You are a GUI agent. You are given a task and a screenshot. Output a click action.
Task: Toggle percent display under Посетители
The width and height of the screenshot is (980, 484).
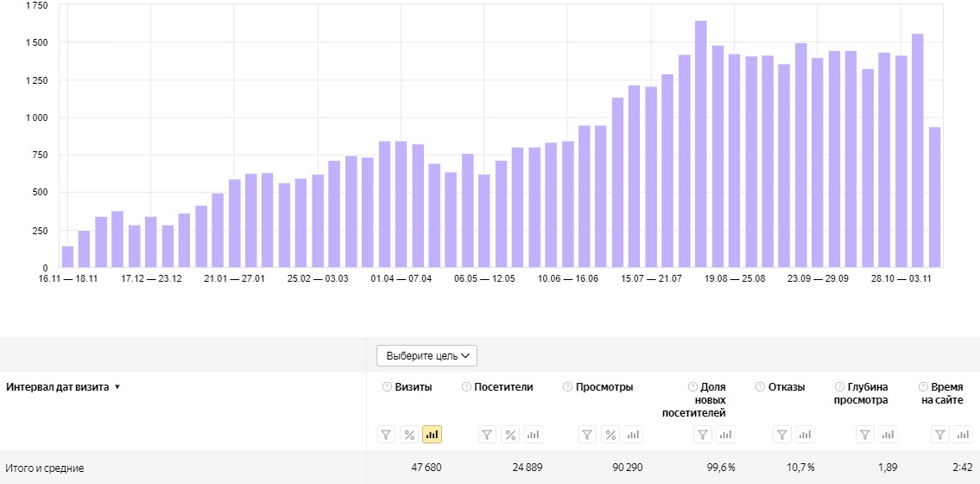click(x=510, y=435)
